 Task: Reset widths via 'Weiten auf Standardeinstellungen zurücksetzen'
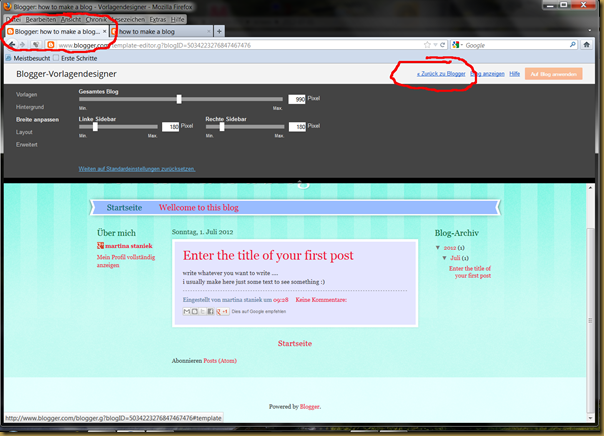[x=137, y=169]
